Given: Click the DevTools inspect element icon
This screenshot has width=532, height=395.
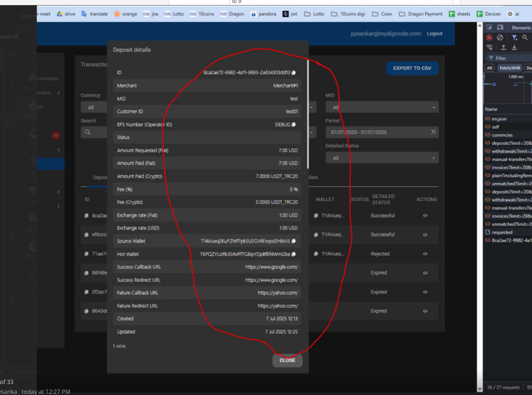Looking at the screenshot, I should point(489,27).
